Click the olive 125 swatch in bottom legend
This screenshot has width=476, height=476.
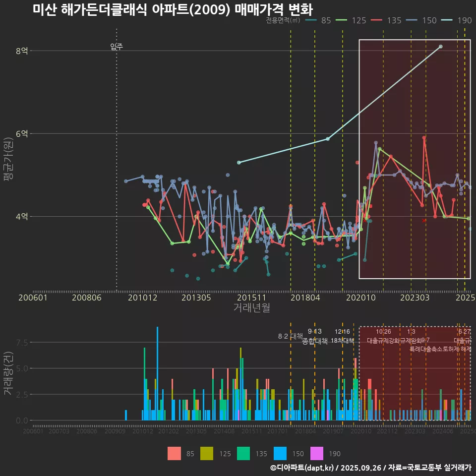(207, 453)
